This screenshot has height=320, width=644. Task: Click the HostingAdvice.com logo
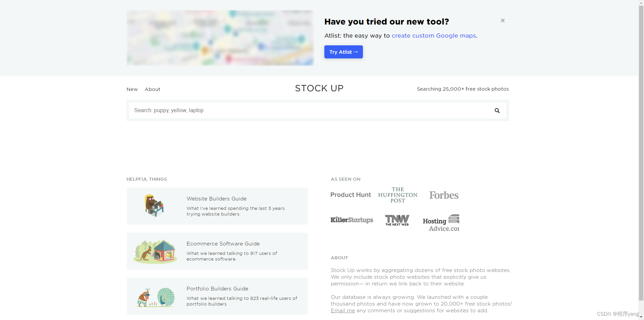[441, 223]
